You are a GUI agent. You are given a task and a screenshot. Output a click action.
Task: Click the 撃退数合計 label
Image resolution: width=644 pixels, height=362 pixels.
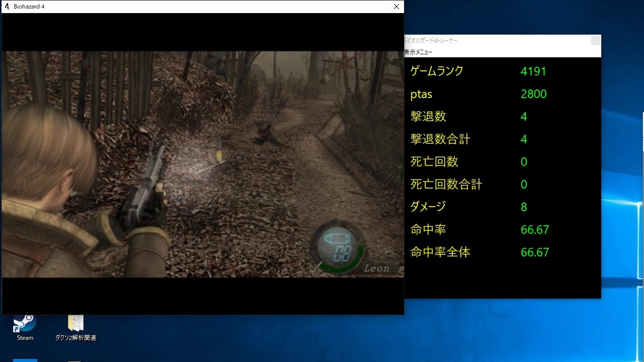(440, 139)
